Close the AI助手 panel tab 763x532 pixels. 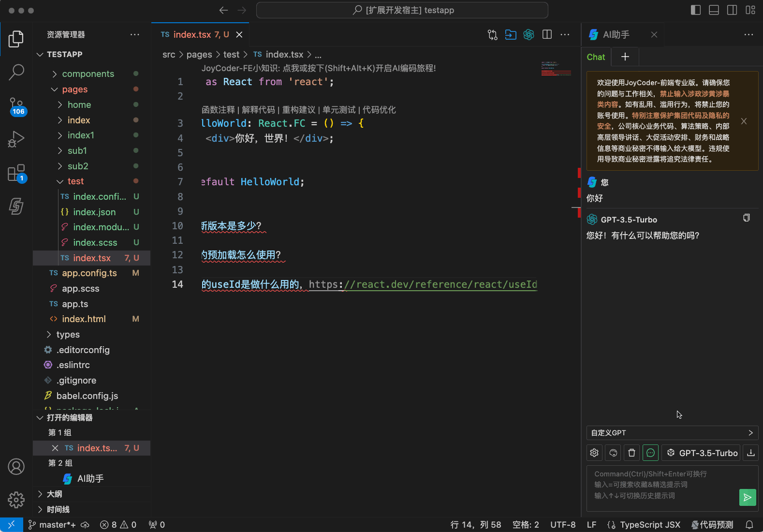pos(654,35)
